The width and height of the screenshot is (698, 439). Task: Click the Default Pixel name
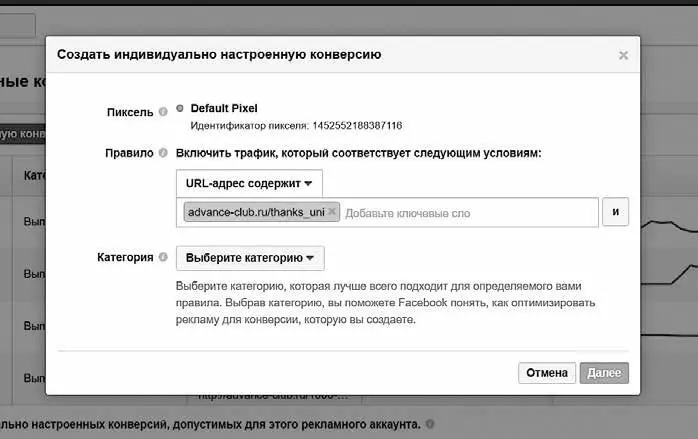pyautogui.click(x=224, y=108)
